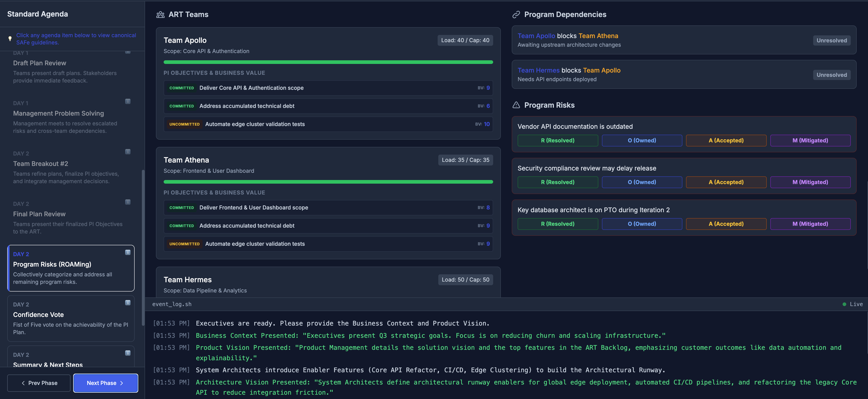Set database architect PTO risk to M (Mitigated)
Viewport: 868px width, 399px height.
810,224
